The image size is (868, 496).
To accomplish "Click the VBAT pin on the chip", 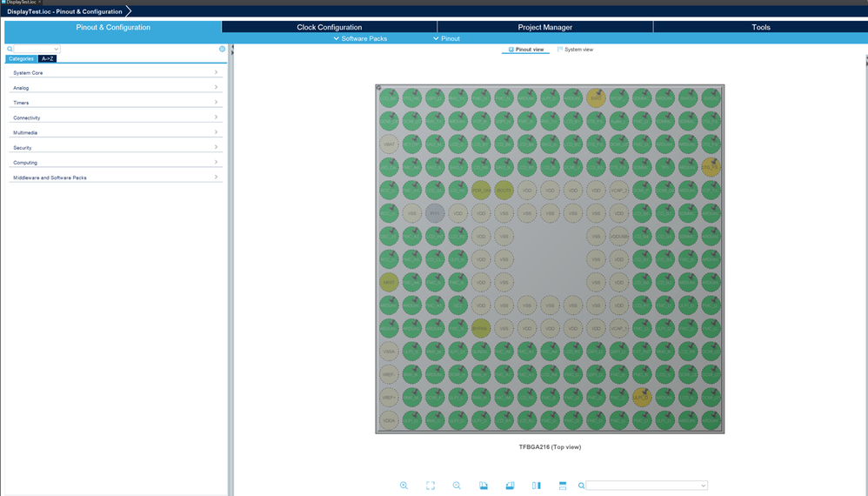I will [x=389, y=144].
